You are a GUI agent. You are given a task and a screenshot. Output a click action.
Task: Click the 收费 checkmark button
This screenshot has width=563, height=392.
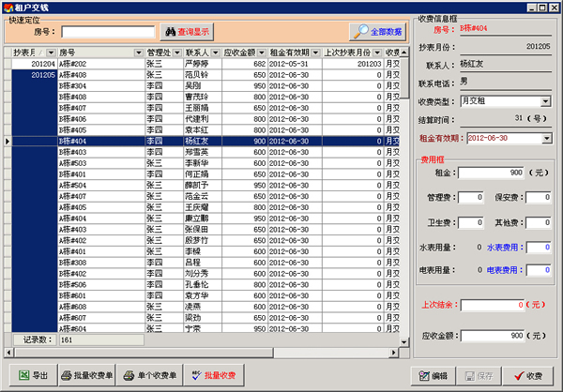[x=529, y=375]
